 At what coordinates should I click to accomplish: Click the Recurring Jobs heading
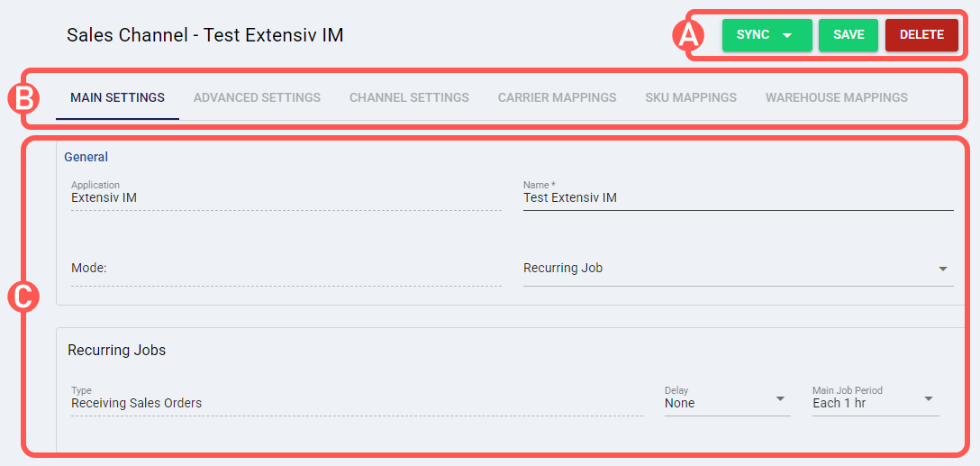point(116,351)
